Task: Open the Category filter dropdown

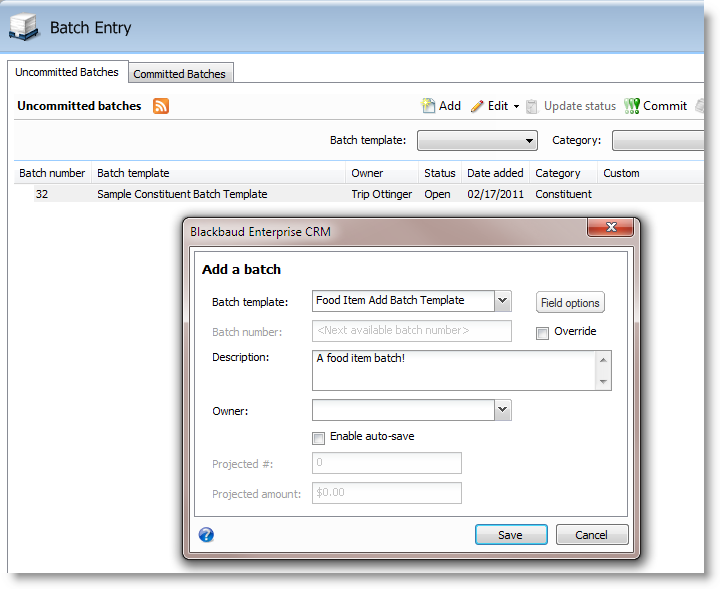Action: (x=658, y=140)
